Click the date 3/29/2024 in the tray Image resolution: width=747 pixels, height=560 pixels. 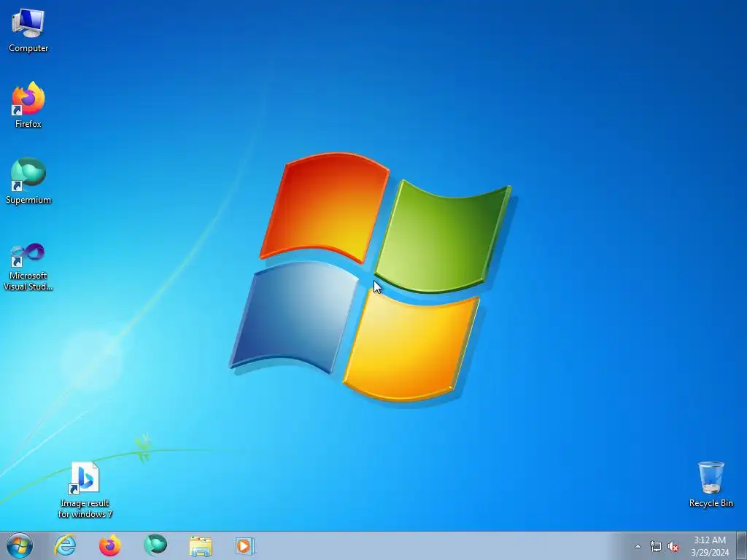(x=710, y=553)
